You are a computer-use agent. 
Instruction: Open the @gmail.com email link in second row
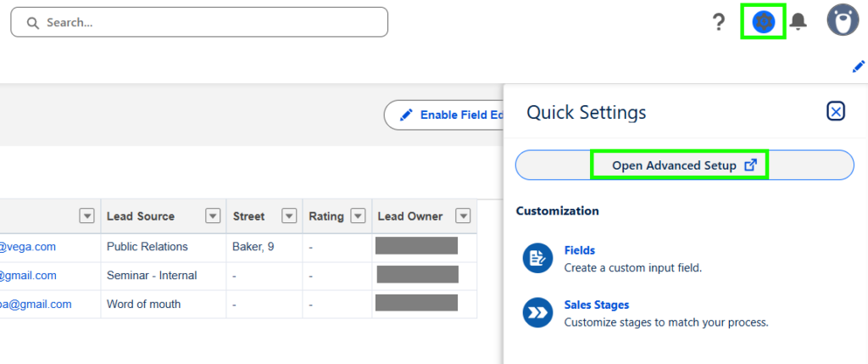tap(28, 276)
